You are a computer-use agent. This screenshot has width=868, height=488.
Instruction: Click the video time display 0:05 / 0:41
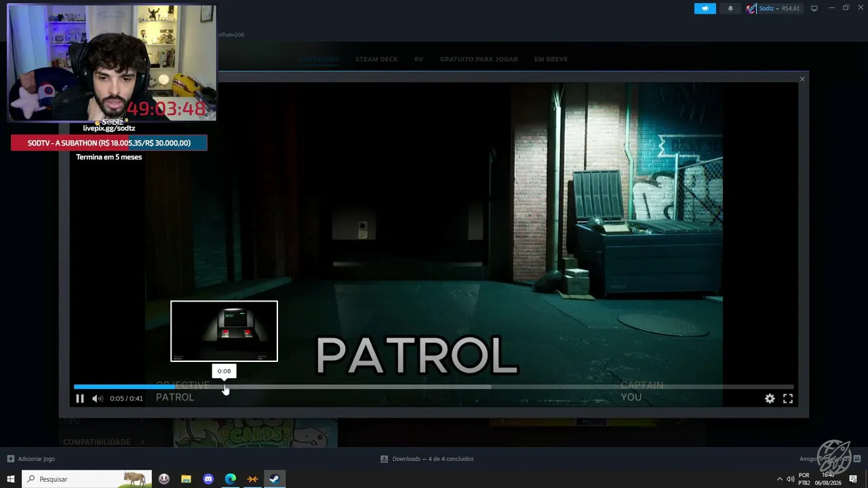126,399
